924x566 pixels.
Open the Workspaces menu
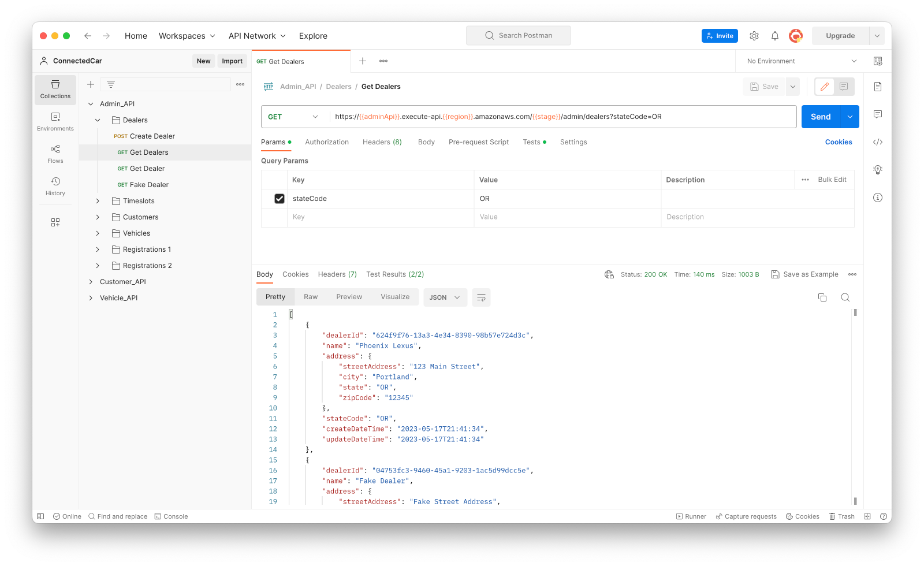pos(187,36)
